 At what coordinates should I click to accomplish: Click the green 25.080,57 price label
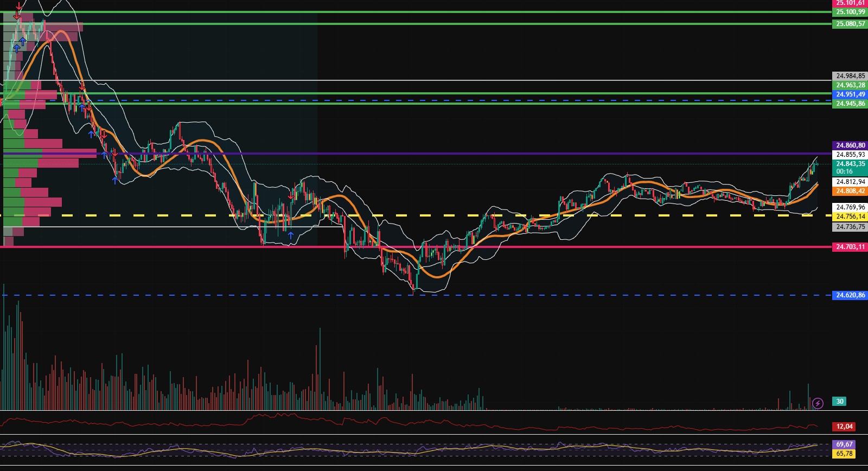pos(850,24)
